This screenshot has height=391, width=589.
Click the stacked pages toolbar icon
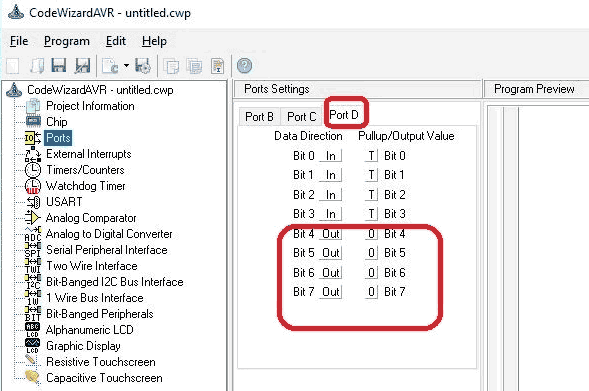(195, 66)
